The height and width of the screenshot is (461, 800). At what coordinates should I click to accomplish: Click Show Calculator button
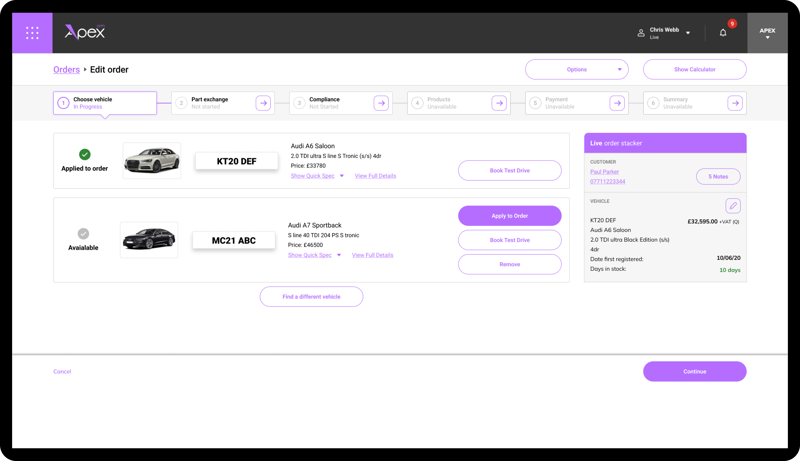[x=695, y=69]
